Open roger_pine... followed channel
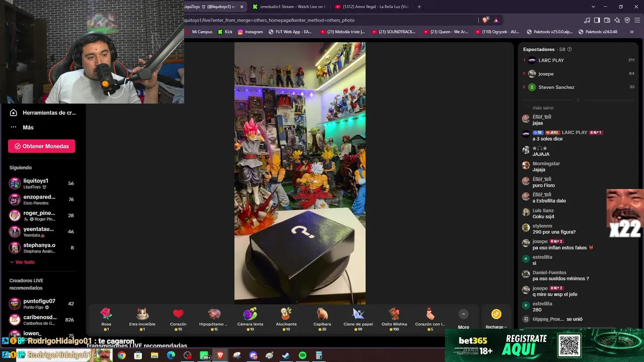This screenshot has width=644, height=362. [42, 216]
